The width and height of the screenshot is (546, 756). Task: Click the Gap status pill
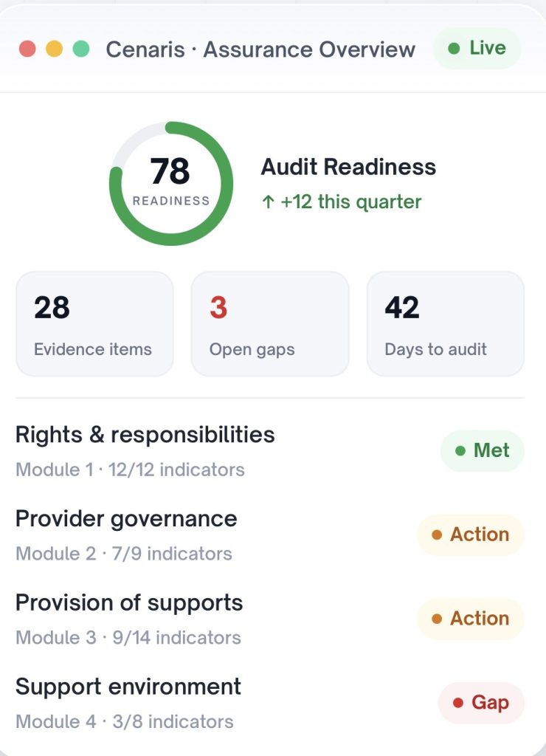[481, 703]
